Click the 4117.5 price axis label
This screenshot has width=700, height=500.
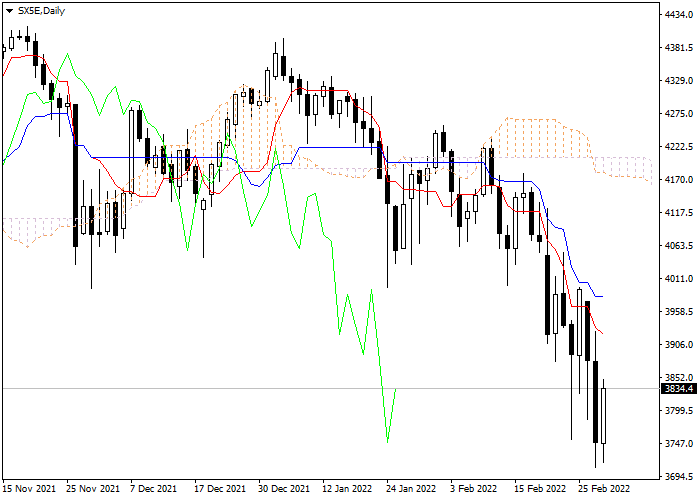coord(679,213)
